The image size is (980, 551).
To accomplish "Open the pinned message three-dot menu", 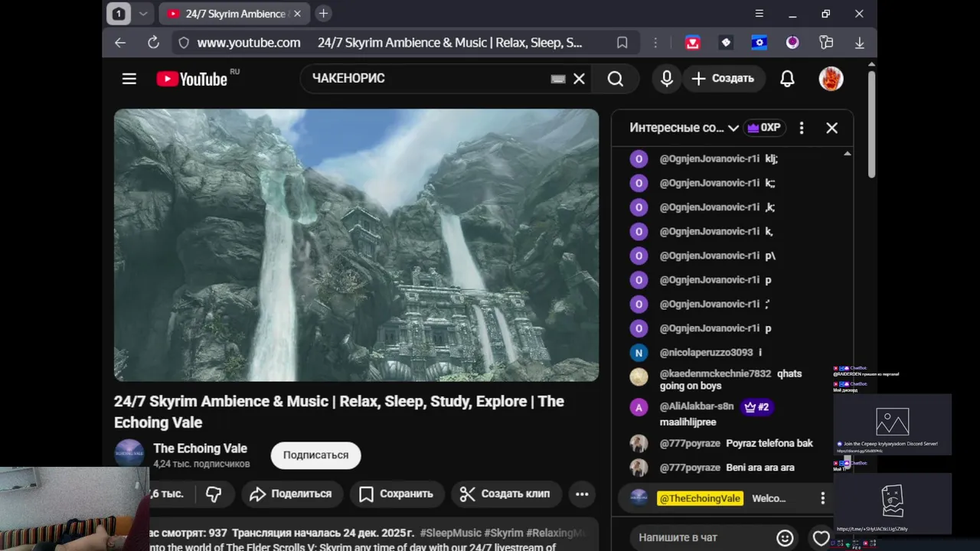I will click(823, 498).
